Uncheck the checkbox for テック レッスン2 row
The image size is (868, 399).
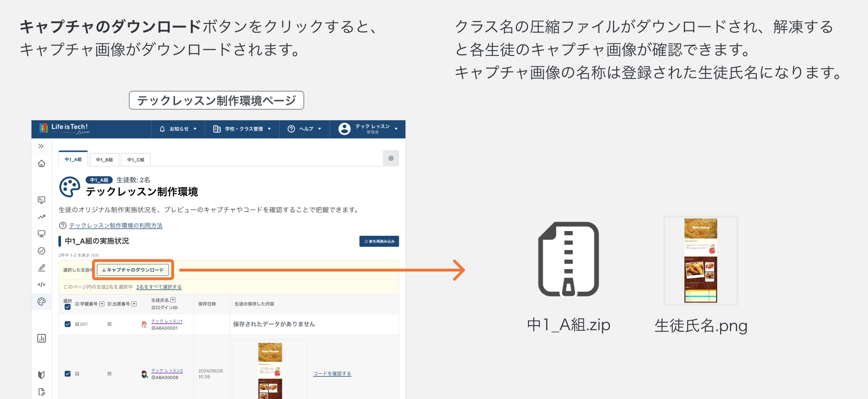[68, 374]
